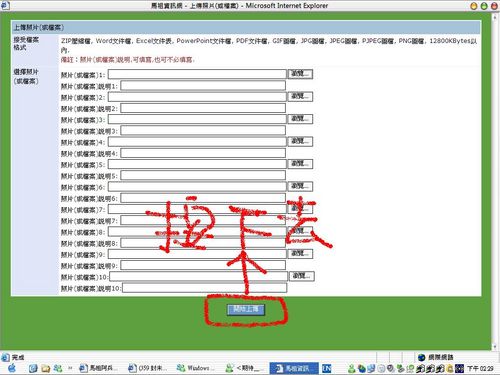Click the description 3 text field

point(203,130)
